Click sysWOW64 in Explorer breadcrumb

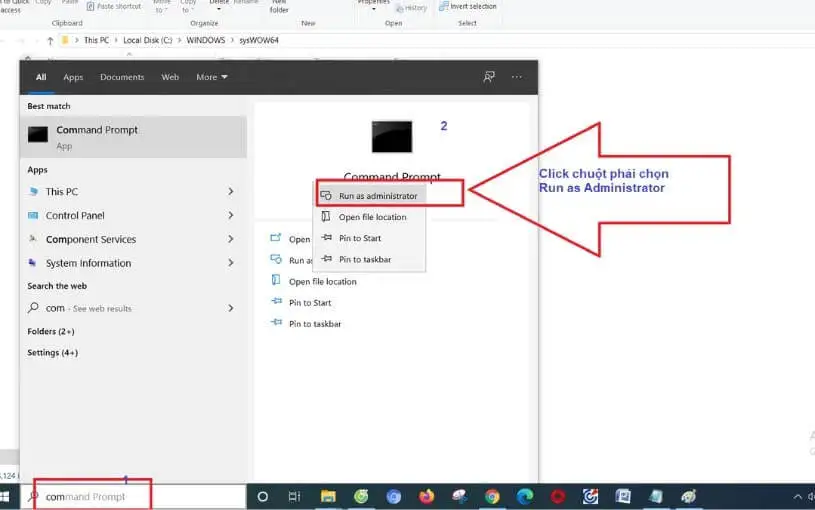point(259,40)
